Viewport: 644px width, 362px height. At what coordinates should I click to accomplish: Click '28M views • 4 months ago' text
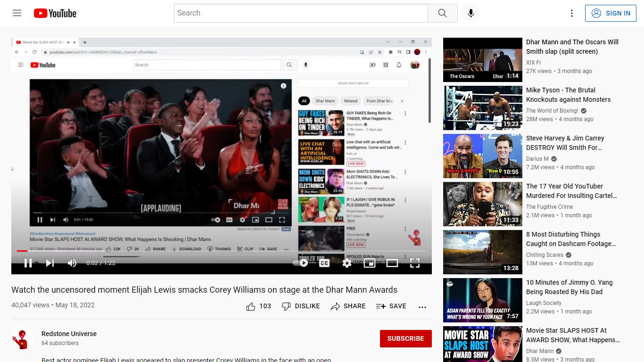(x=560, y=119)
